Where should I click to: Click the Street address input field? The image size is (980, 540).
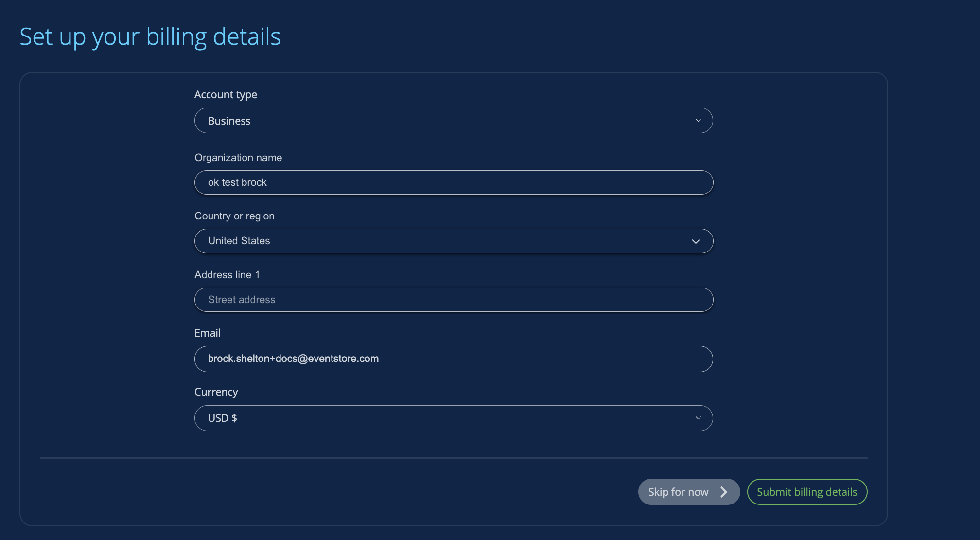(454, 300)
